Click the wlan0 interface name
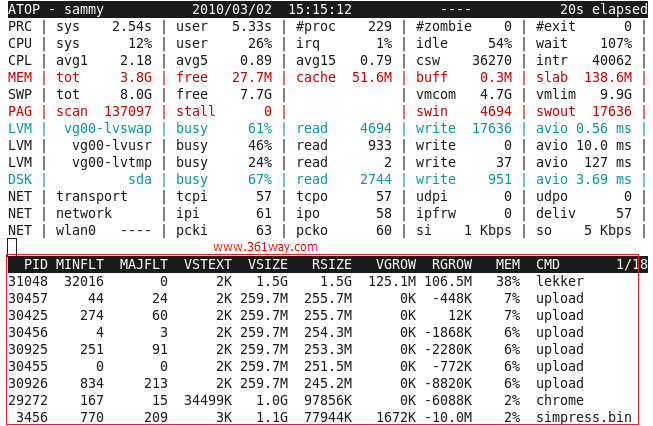The width and height of the screenshot is (653, 426). click(x=76, y=230)
